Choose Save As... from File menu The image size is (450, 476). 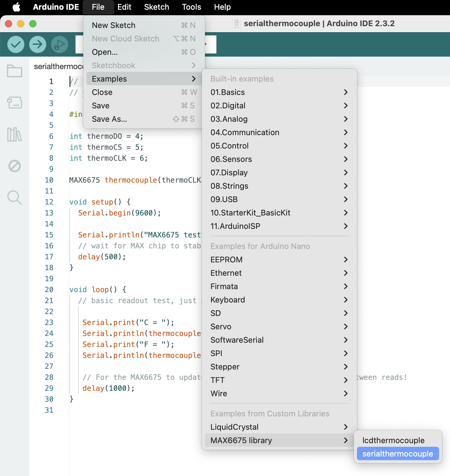(144, 119)
